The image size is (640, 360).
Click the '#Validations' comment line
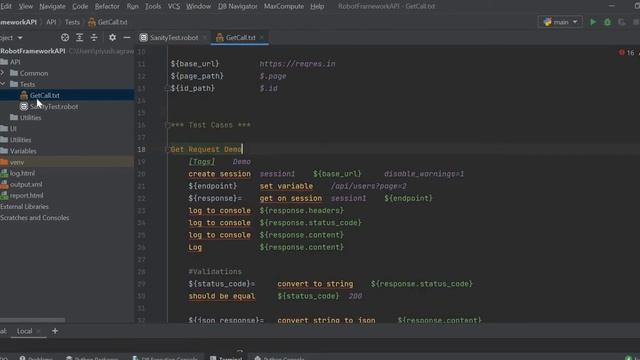coord(215,272)
